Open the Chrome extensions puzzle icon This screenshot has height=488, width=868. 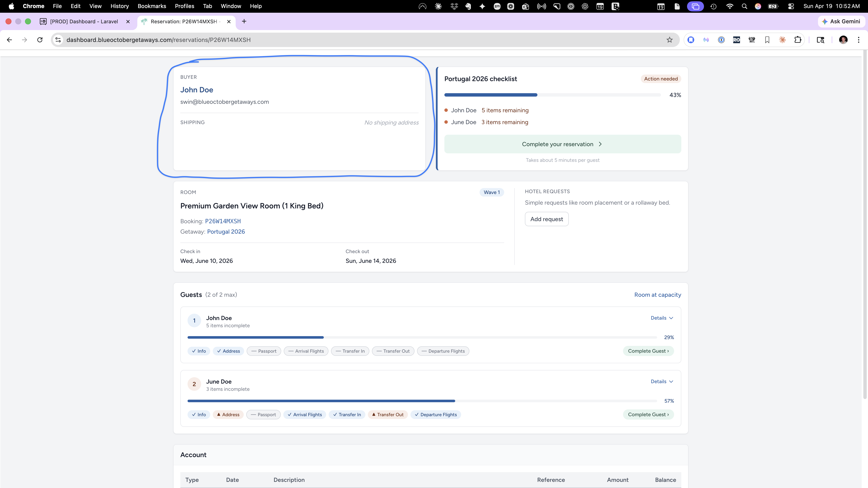(x=798, y=40)
